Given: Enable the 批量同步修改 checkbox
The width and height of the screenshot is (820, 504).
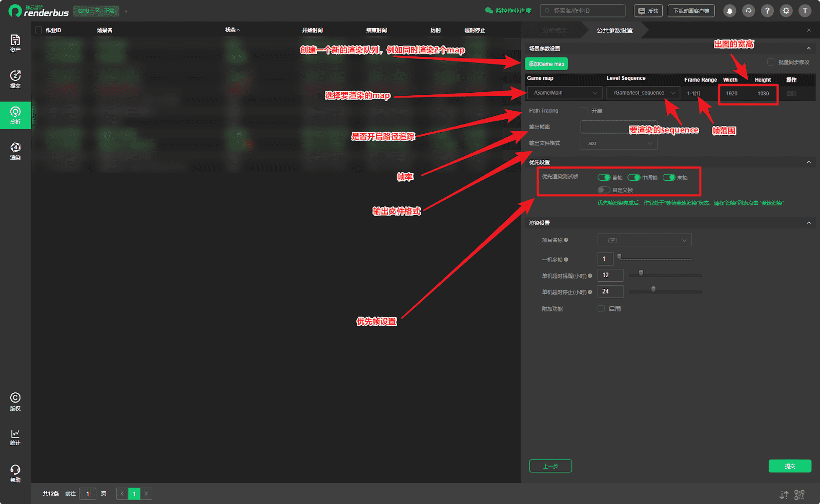Looking at the screenshot, I should (x=771, y=62).
